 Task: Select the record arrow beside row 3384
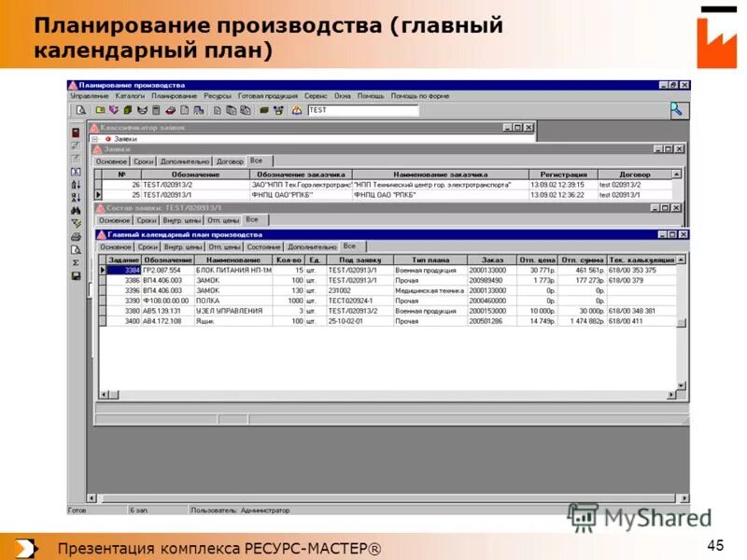point(103,270)
